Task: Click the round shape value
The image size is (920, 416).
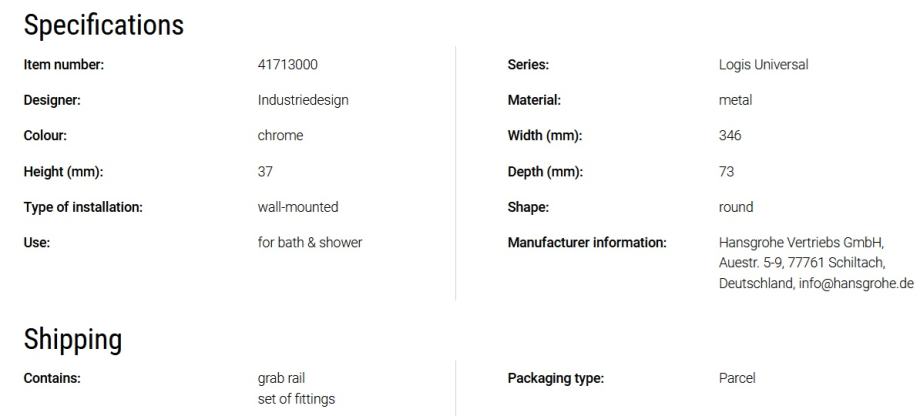Action: [736, 207]
